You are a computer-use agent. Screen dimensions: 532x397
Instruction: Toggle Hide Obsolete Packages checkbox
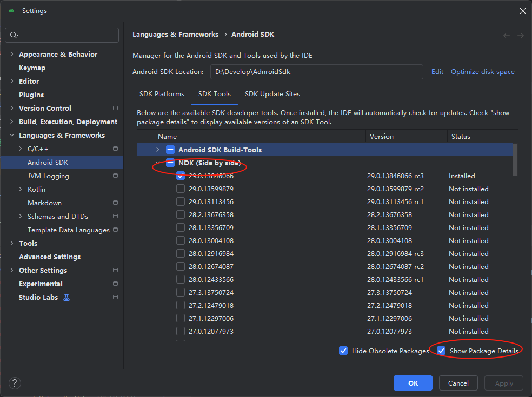(x=343, y=351)
